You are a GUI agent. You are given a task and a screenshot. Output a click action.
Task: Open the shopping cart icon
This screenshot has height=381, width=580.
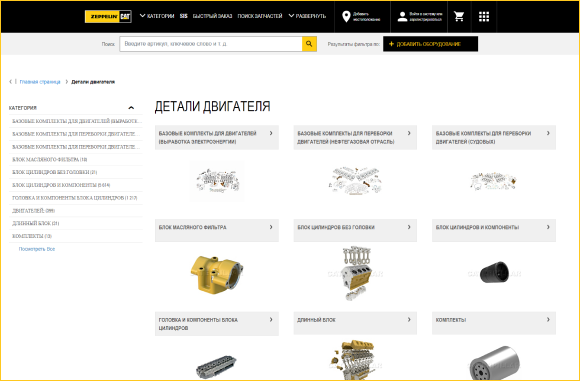tap(459, 16)
